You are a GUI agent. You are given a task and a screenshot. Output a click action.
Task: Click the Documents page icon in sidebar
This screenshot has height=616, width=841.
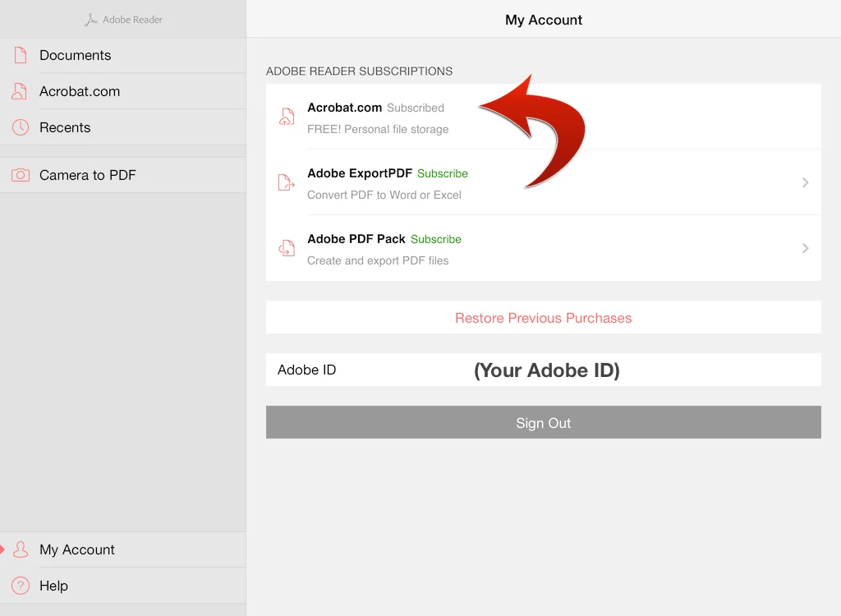coord(21,55)
